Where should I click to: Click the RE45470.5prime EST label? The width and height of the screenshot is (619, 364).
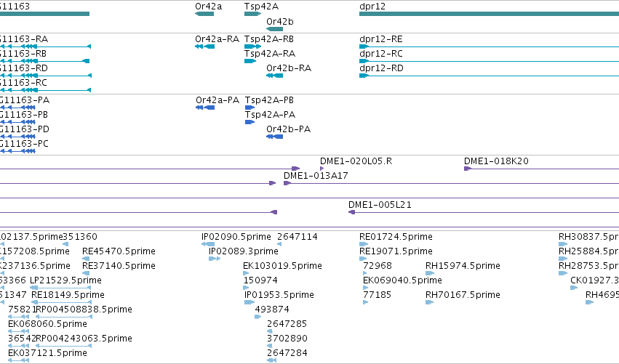pos(119,251)
